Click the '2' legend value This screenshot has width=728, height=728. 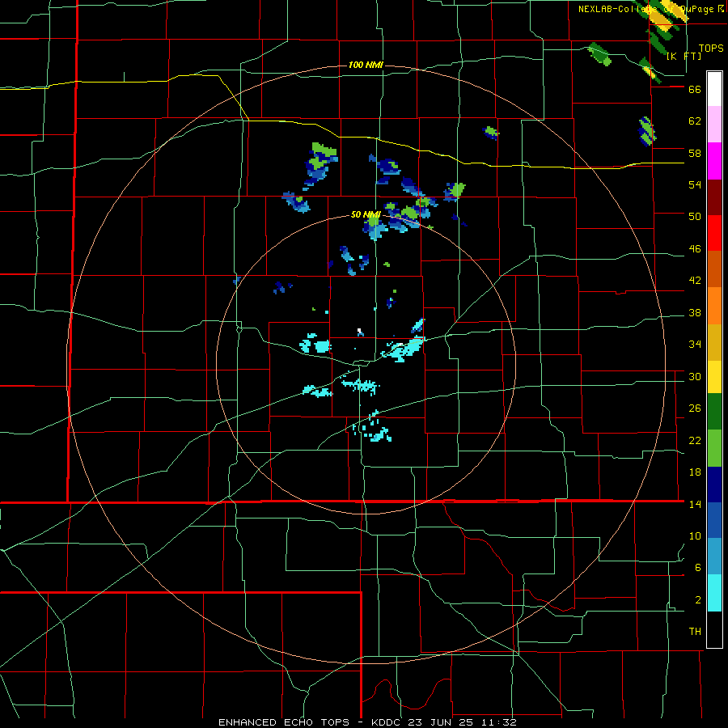click(698, 599)
